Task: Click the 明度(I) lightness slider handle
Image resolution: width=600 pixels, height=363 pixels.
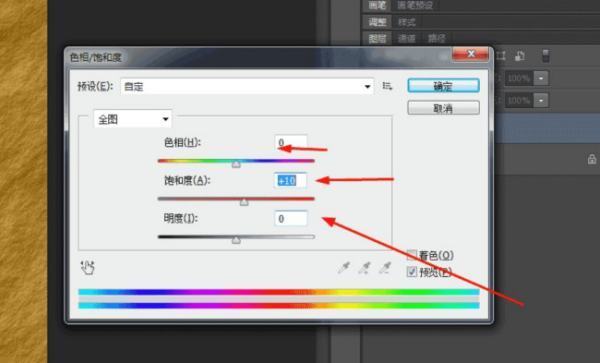Action: [x=236, y=240]
